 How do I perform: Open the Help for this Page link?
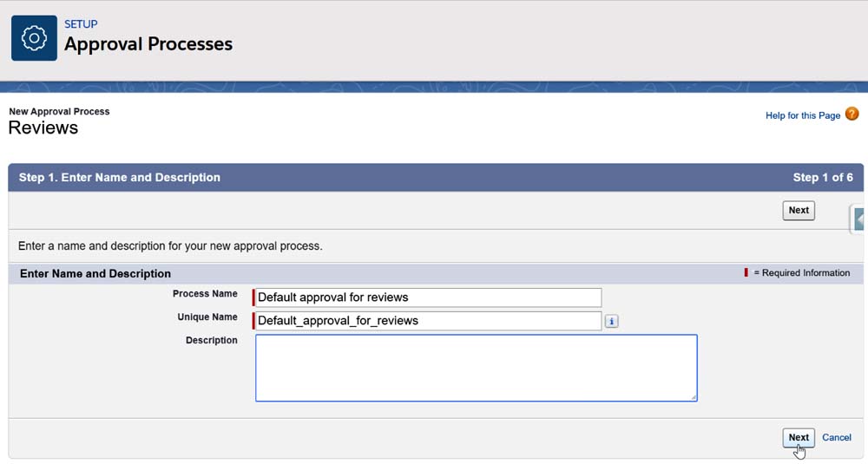(802, 115)
